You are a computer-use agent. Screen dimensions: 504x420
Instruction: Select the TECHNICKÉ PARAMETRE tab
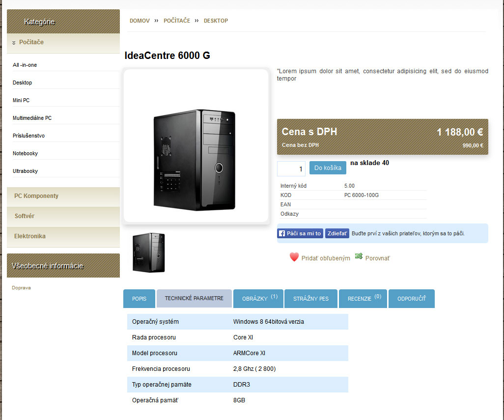(194, 298)
